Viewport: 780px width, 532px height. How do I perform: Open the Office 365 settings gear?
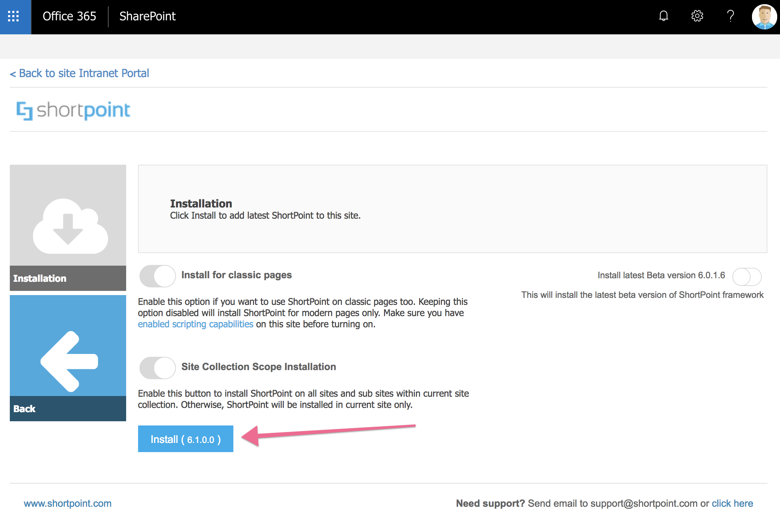point(697,16)
